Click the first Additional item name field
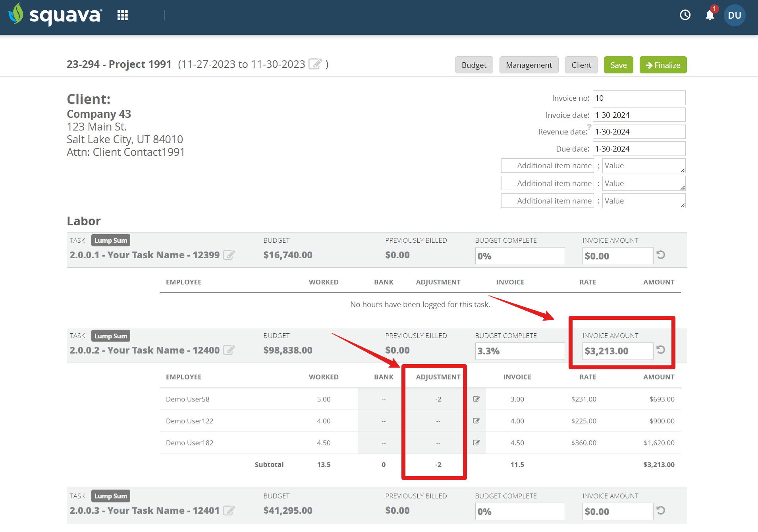Image resolution: width=758 pixels, height=532 pixels. (547, 166)
